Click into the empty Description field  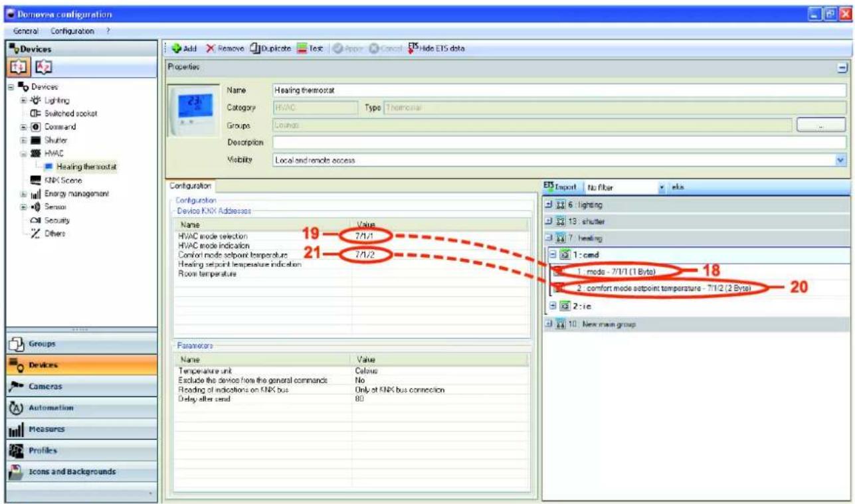pos(559,142)
